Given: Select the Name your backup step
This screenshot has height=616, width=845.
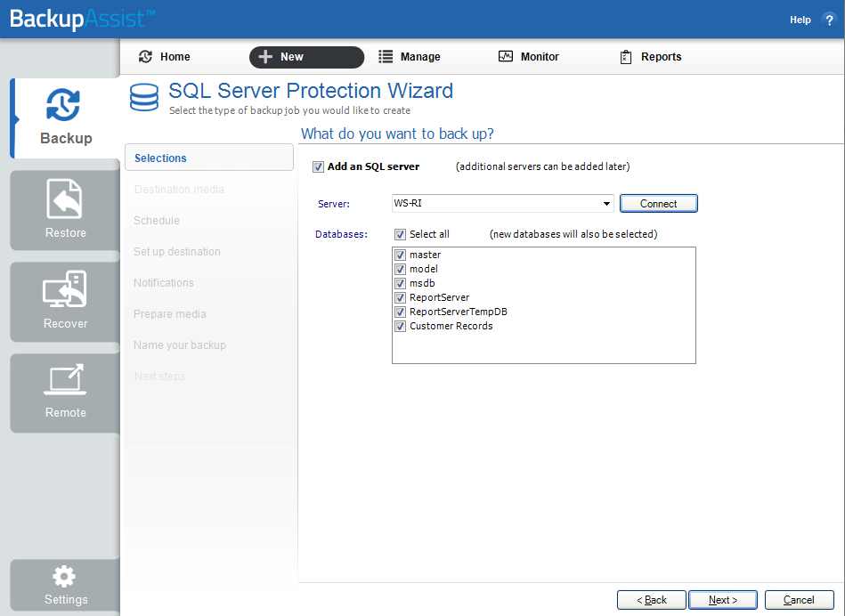Looking at the screenshot, I should tap(180, 345).
